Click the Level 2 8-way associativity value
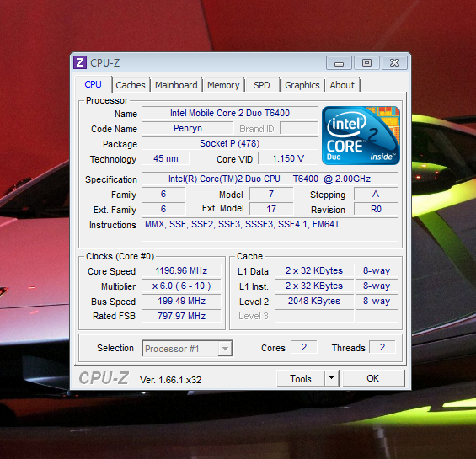The width and height of the screenshot is (476, 459). [x=377, y=301]
